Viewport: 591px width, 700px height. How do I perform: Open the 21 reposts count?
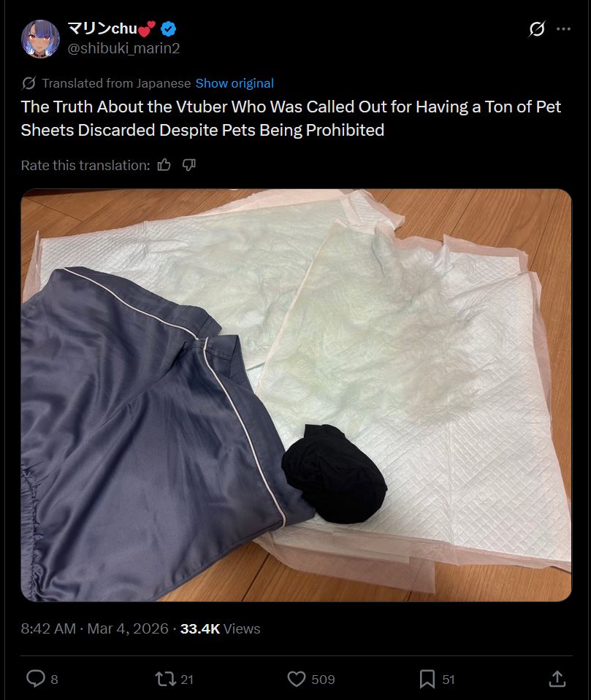click(x=187, y=680)
